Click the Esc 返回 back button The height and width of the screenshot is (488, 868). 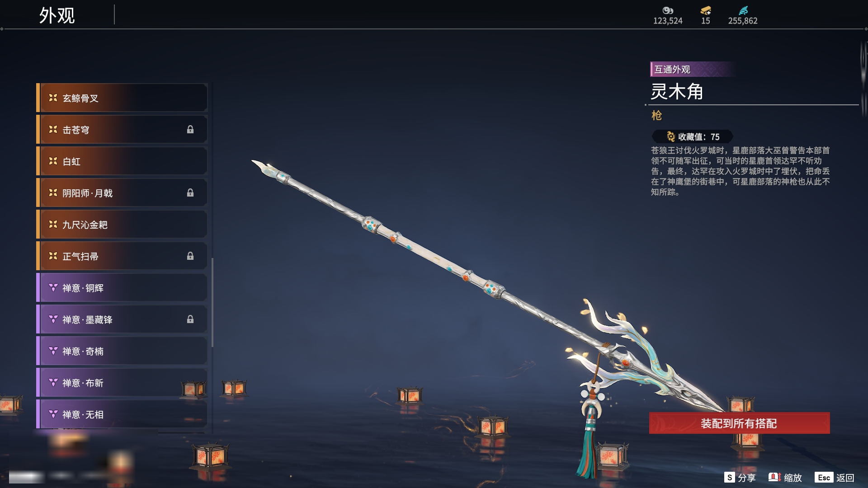point(834,478)
